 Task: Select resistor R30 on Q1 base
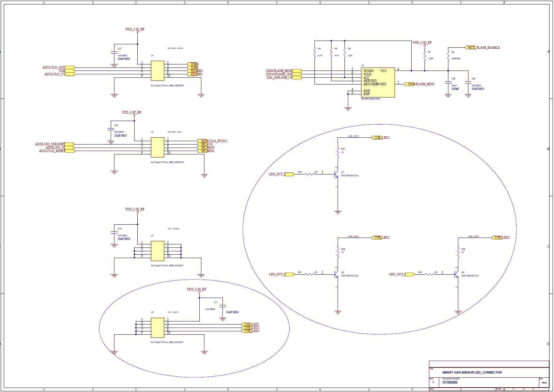[x=309, y=175]
